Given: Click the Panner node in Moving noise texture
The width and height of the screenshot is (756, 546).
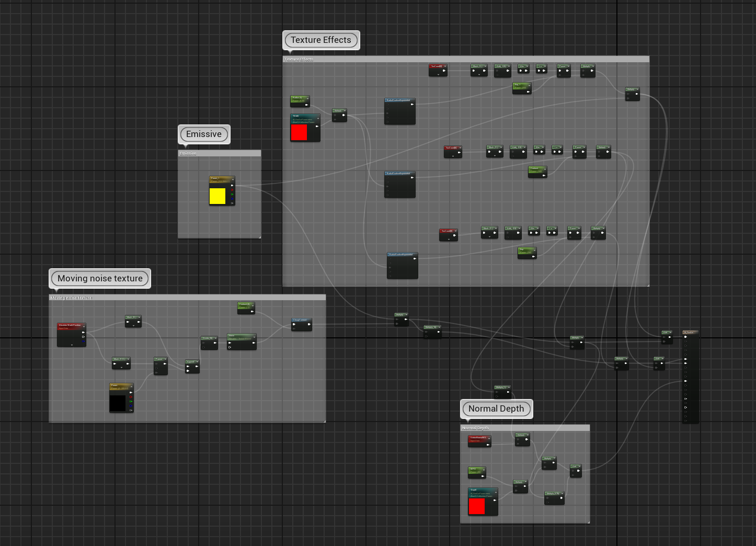Looking at the screenshot, I should (161, 366).
